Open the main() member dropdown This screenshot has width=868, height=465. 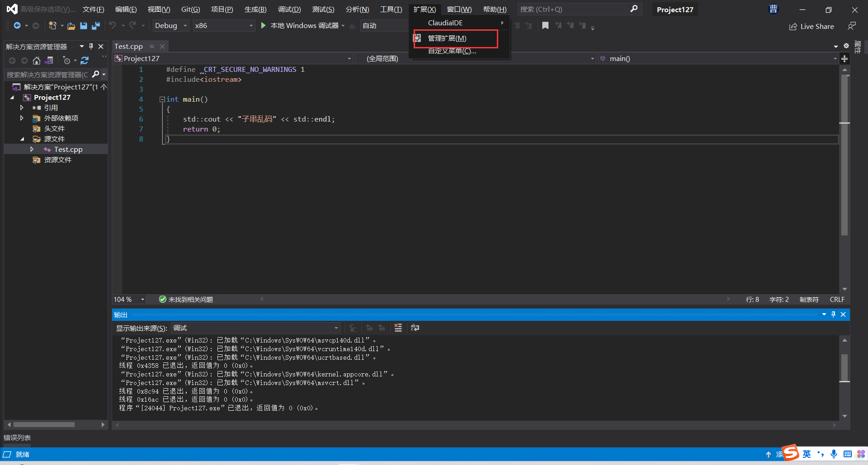pos(718,59)
